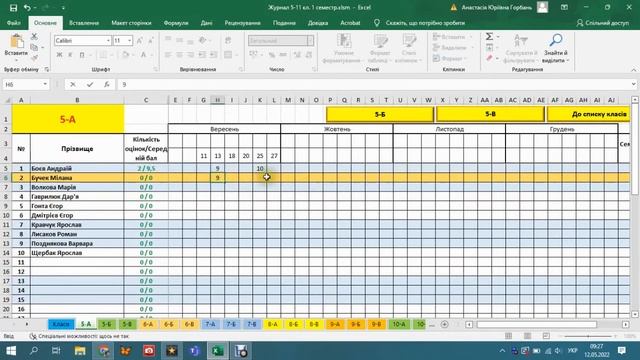Click the Share (Спільний доступ) button

coord(602,23)
